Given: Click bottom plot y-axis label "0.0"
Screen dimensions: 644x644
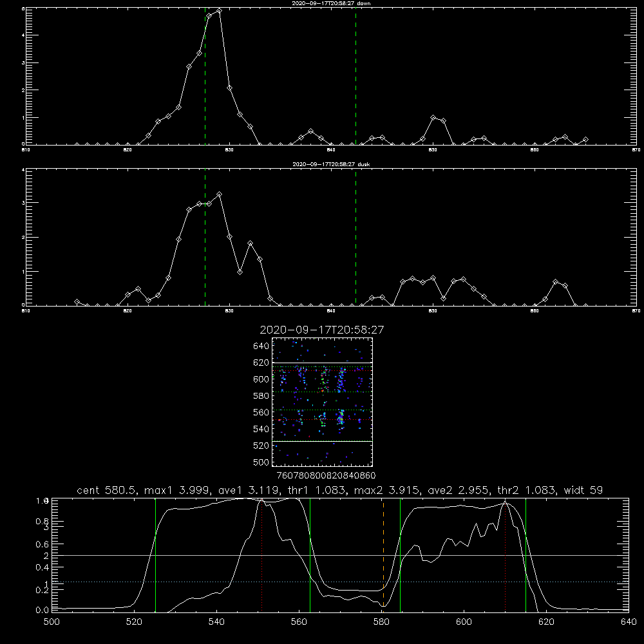Looking at the screenshot, I should pyautogui.click(x=42, y=610).
